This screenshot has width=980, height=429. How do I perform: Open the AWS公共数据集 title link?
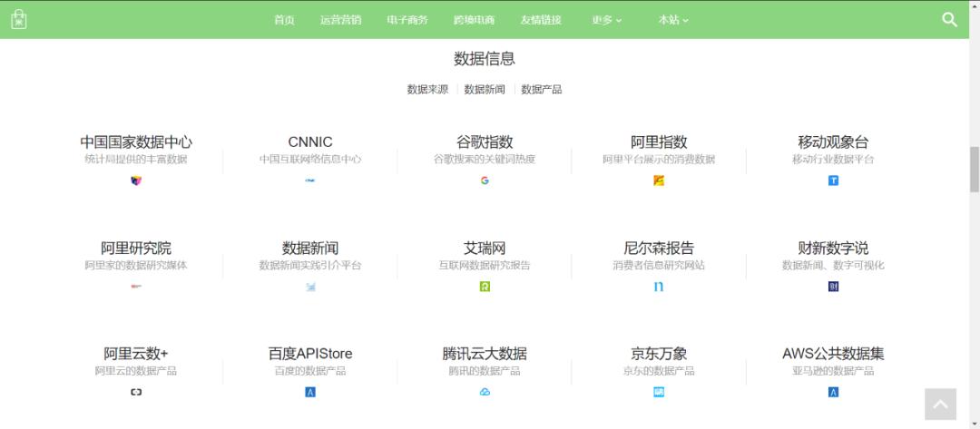point(833,354)
